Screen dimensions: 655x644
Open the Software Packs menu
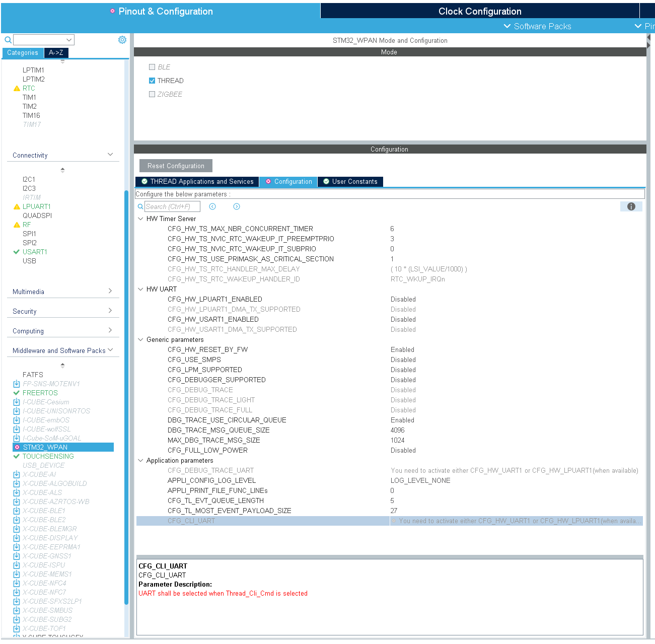click(x=537, y=26)
